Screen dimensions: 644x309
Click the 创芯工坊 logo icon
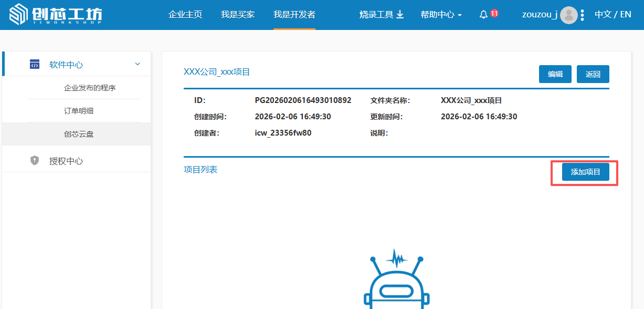coord(18,15)
